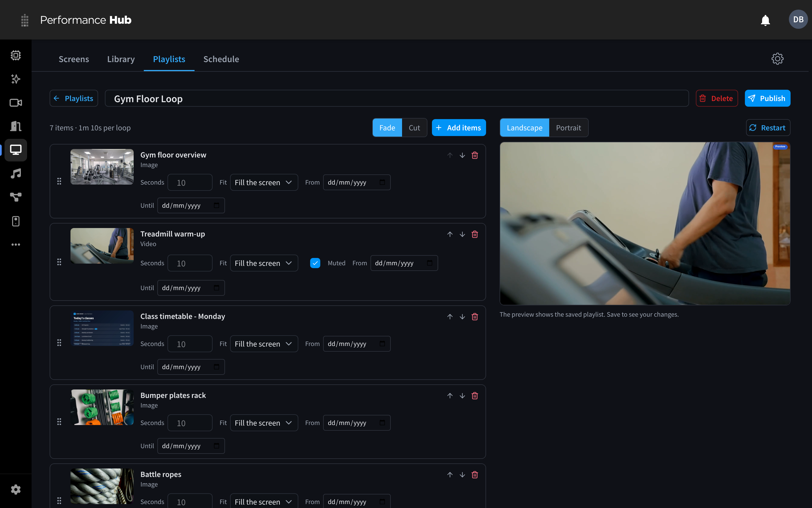Screen dimensions: 812x508
Task: Go to the Screens tab
Action: point(74,59)
